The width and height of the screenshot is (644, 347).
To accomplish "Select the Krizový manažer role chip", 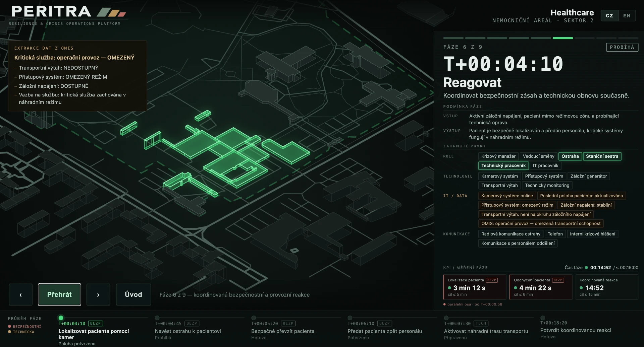I will click(x=498, y=156).
